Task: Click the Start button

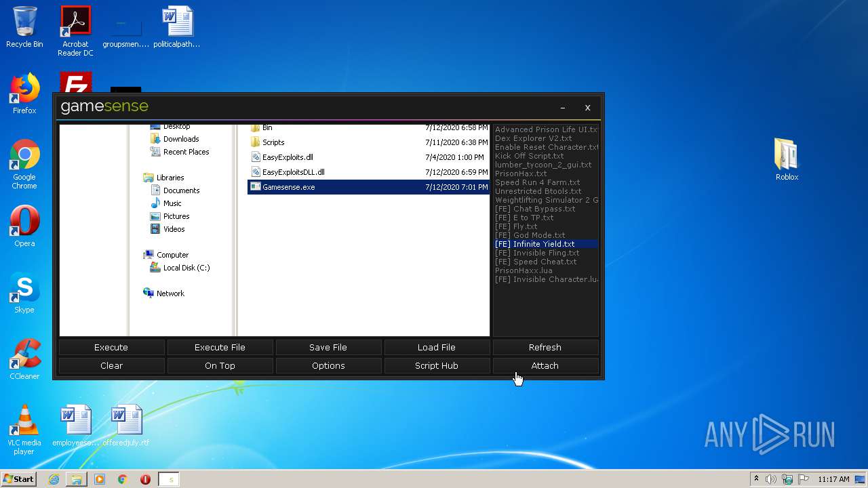Action: click(19, 479)
